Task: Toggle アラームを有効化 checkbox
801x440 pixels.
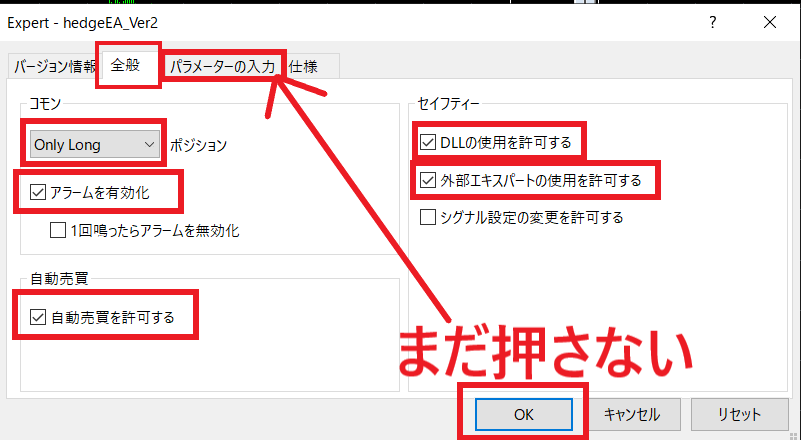Action: click(x=37, y=193)
